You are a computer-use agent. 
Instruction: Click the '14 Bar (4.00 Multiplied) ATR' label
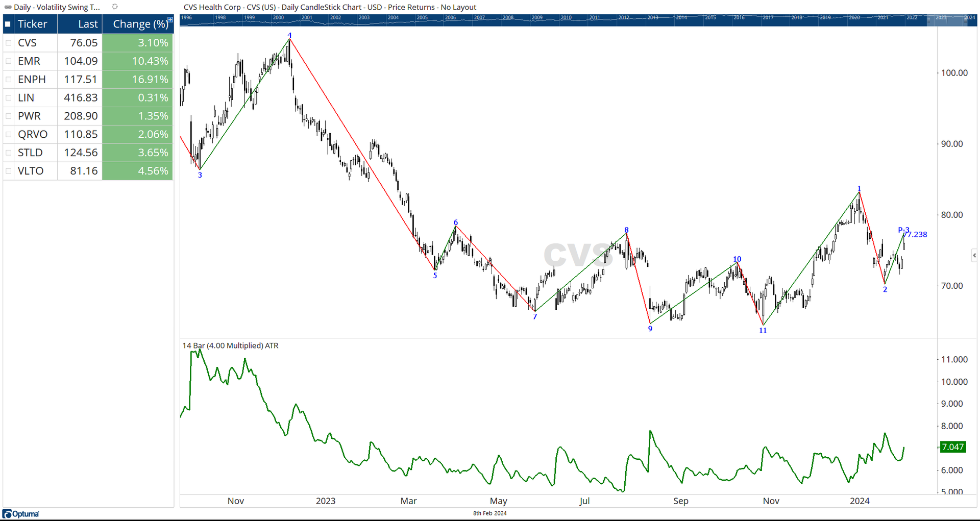230,345
